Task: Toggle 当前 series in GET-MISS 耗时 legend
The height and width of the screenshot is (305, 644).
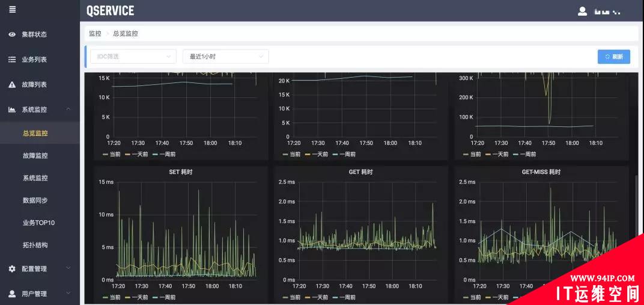Action: click(x=472, y=297)
